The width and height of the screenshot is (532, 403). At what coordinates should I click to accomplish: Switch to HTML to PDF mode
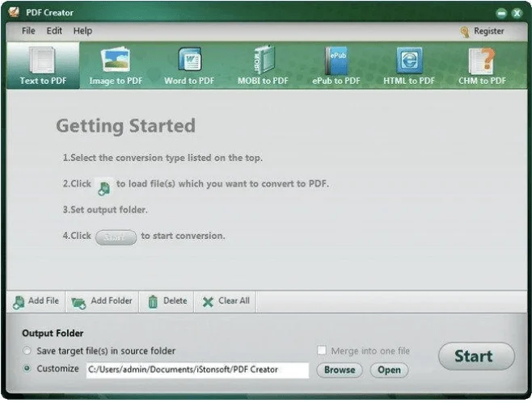pyautogui.click(x=409, y=65)
